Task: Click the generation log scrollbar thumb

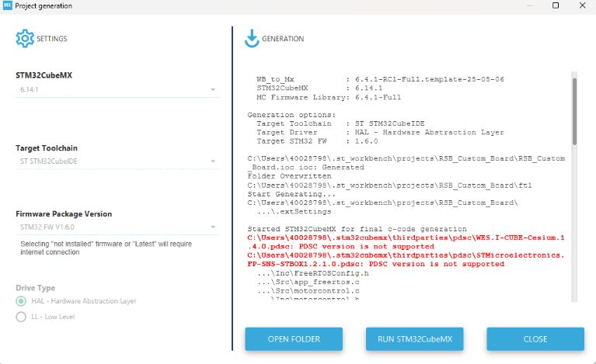Action: pos(574,111)
